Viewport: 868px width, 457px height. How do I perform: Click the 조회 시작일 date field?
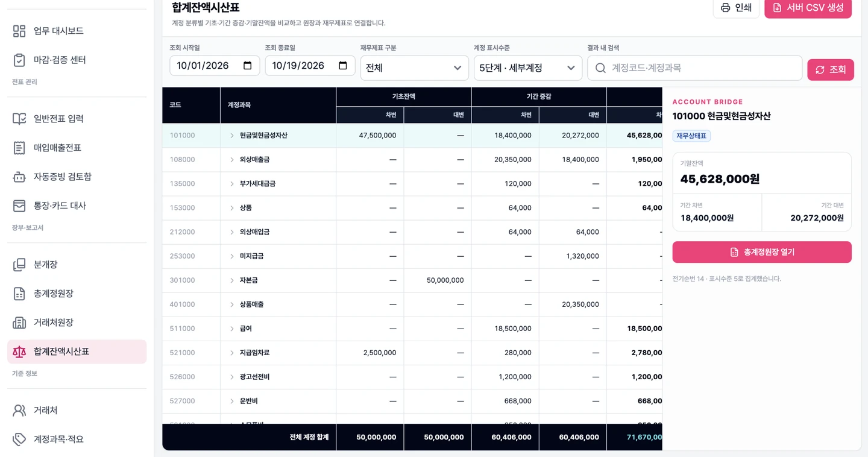coord(215,66)
